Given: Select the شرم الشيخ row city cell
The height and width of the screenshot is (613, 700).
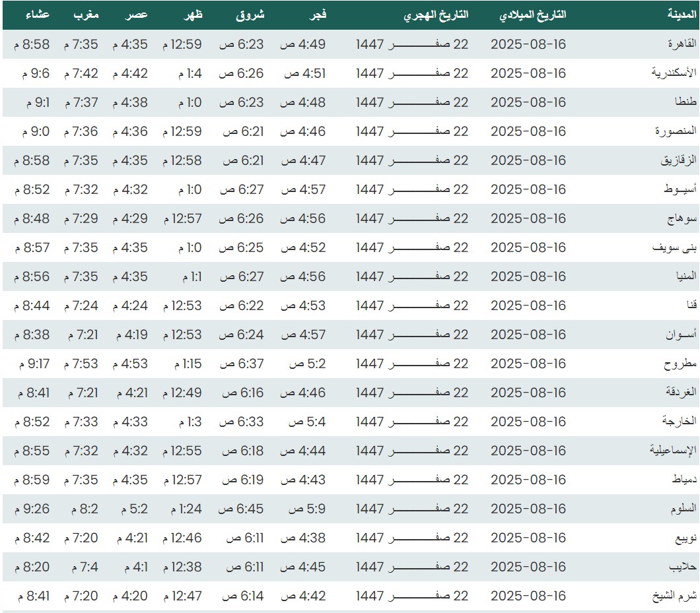Looking at the screenshot, I should pos(677,596).
